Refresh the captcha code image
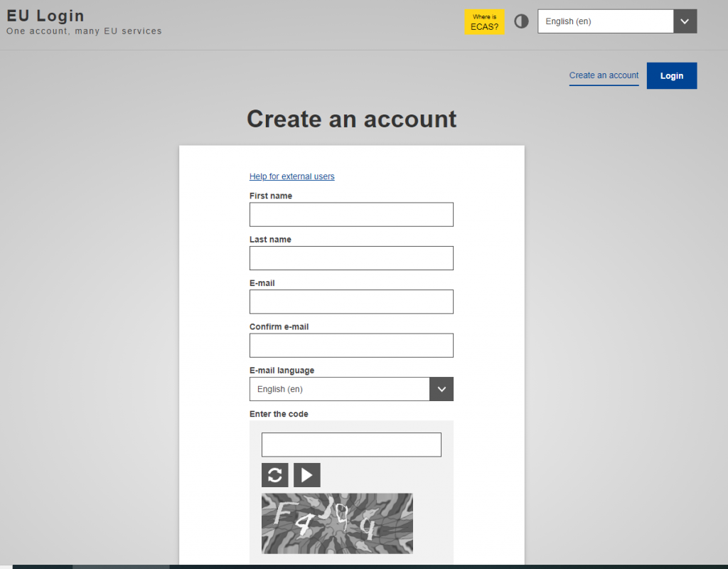 point(274,475)
